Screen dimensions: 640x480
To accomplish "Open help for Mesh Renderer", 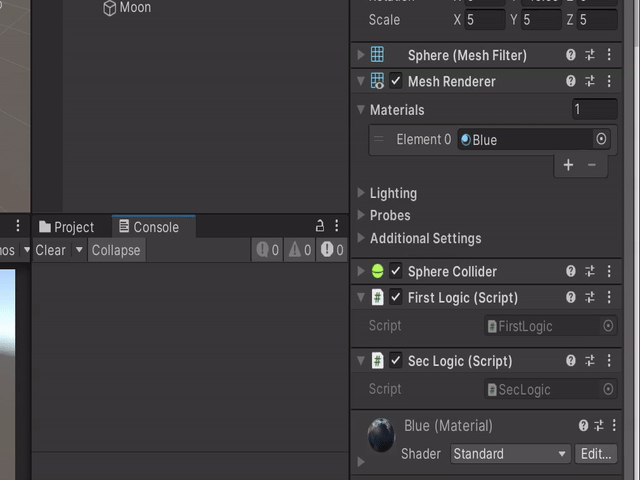I will (571, 81).
